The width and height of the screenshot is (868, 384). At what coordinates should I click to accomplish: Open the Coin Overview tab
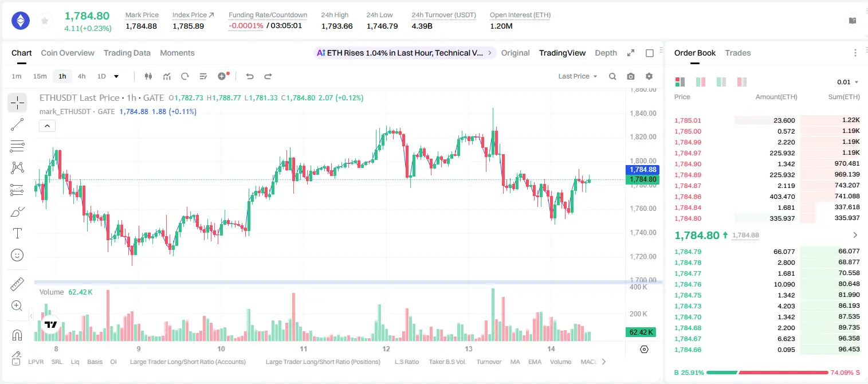point(68,53)
